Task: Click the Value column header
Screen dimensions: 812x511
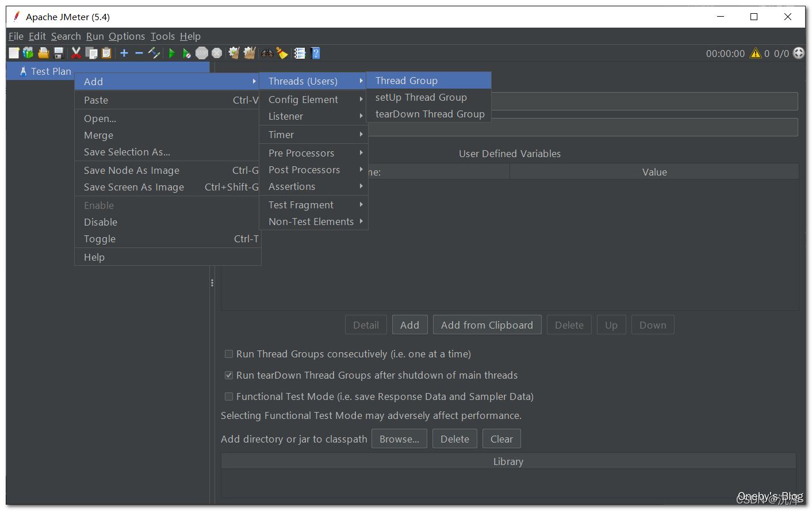Action: [x=654, y=172]
